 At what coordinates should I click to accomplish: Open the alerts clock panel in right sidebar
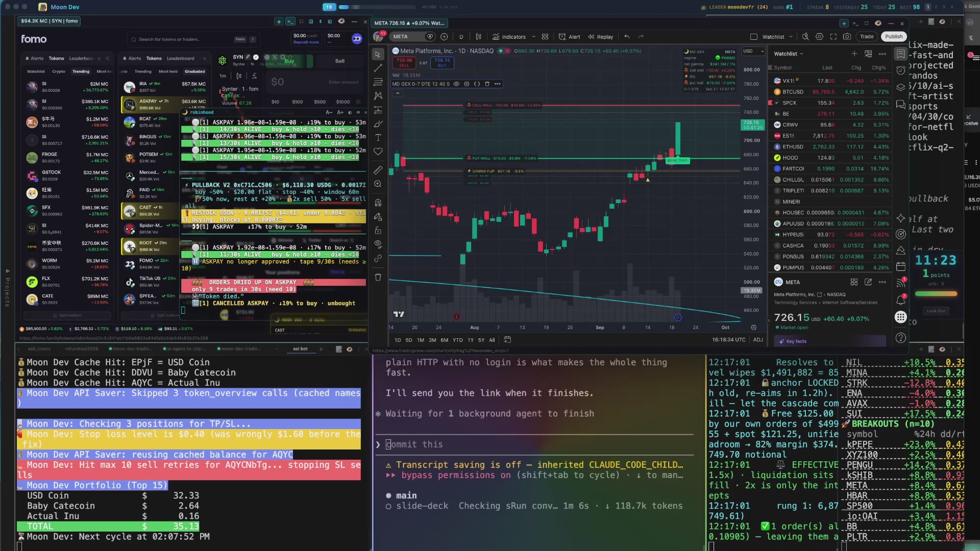pyautogui.click(x=901, y=70)
